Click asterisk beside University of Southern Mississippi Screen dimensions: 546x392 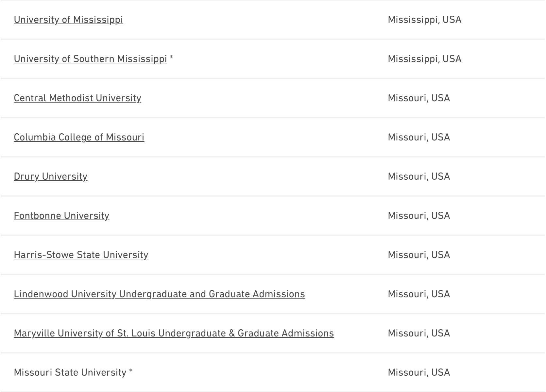172,58
